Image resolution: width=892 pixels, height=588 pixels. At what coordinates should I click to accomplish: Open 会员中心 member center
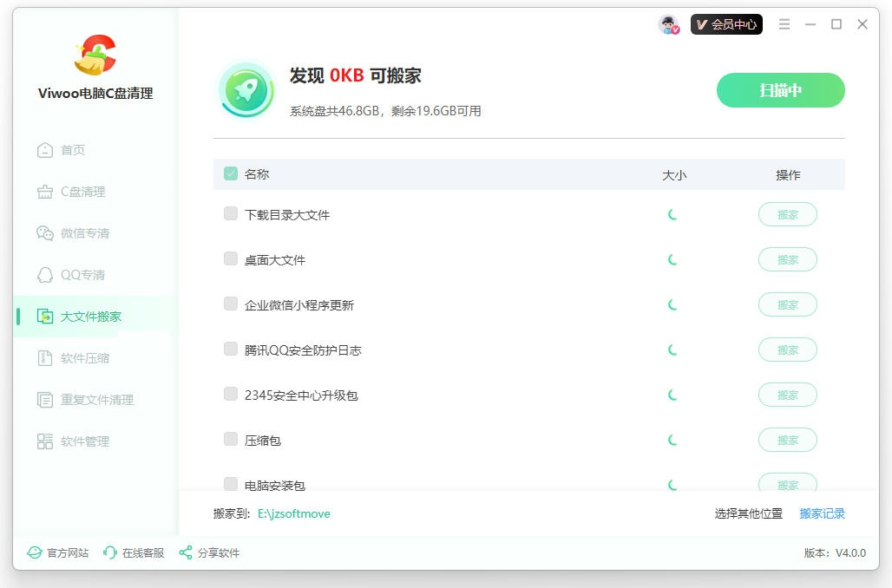[x=726, y=24]
